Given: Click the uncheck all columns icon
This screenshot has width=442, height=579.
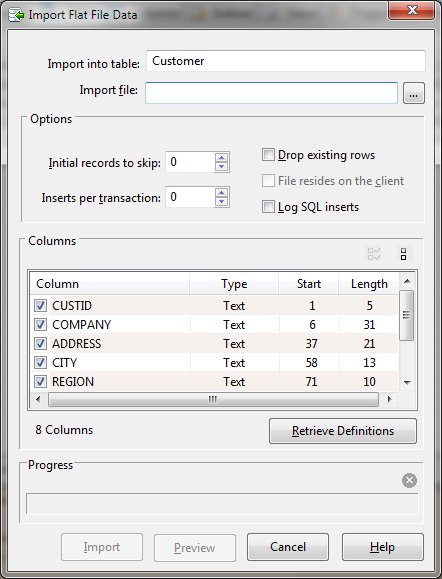Looking at the screenshot, I should 403,254.
